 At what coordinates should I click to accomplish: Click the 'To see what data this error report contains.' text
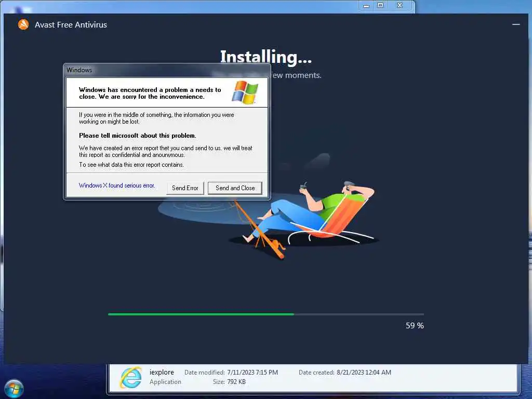(x=131, y=165)
